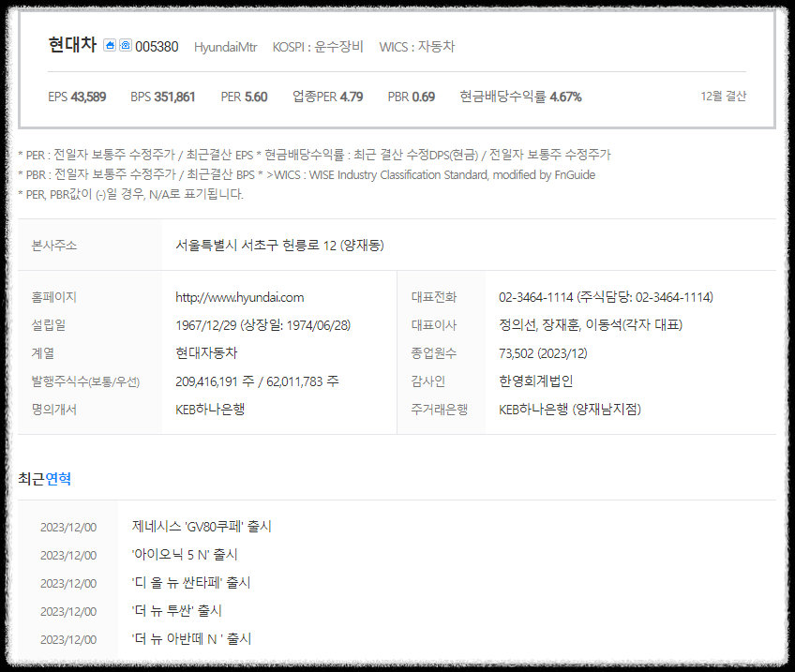Click the HyundaiMtr English name

click(226, 47)
